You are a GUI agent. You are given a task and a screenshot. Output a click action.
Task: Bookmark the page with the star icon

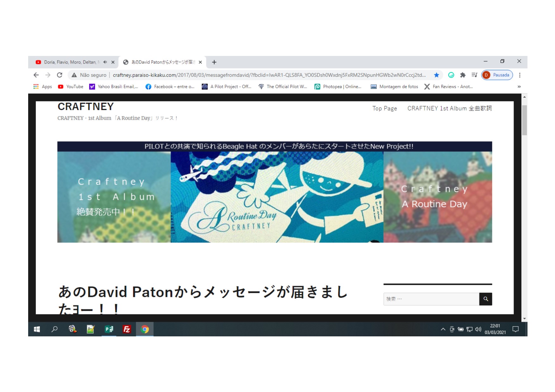(436, 75)
